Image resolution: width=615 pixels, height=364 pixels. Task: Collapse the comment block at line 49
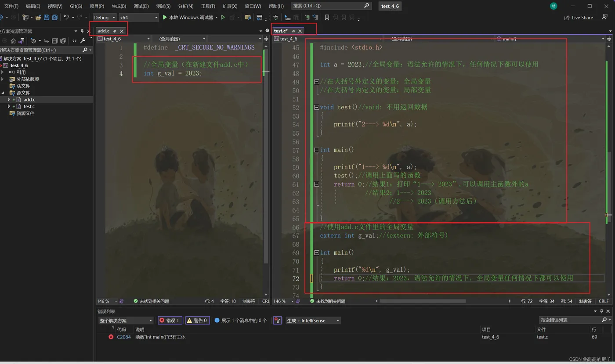pos(317,82)
